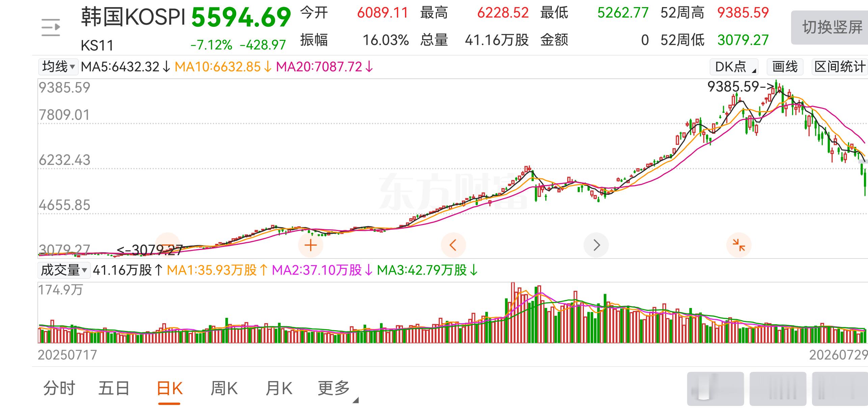Click the 最高 value 6228.52
The height and width of the screenshot is (409, 868).
click(503, 13)
